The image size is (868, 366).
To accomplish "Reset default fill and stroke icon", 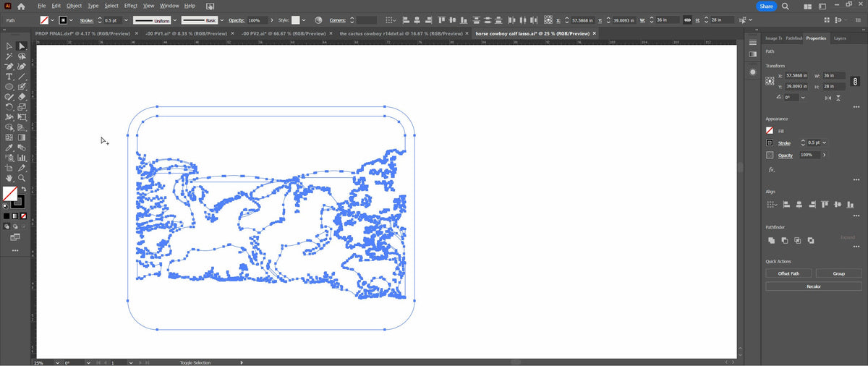I will point(6,205).
